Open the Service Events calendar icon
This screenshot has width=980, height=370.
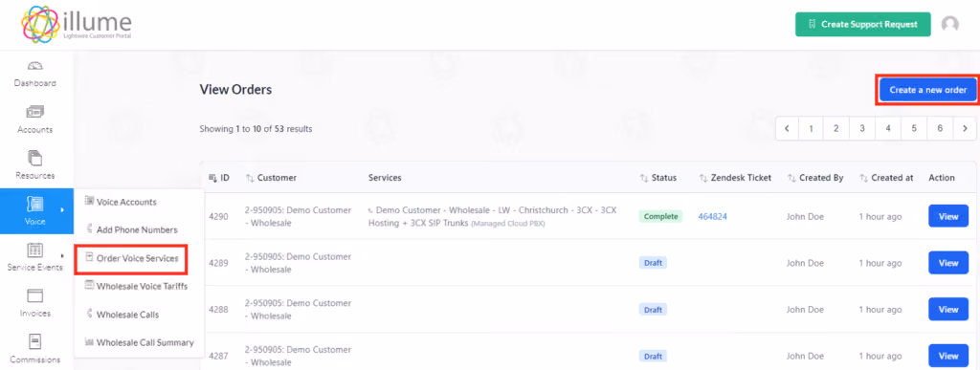tap(35, 250)
